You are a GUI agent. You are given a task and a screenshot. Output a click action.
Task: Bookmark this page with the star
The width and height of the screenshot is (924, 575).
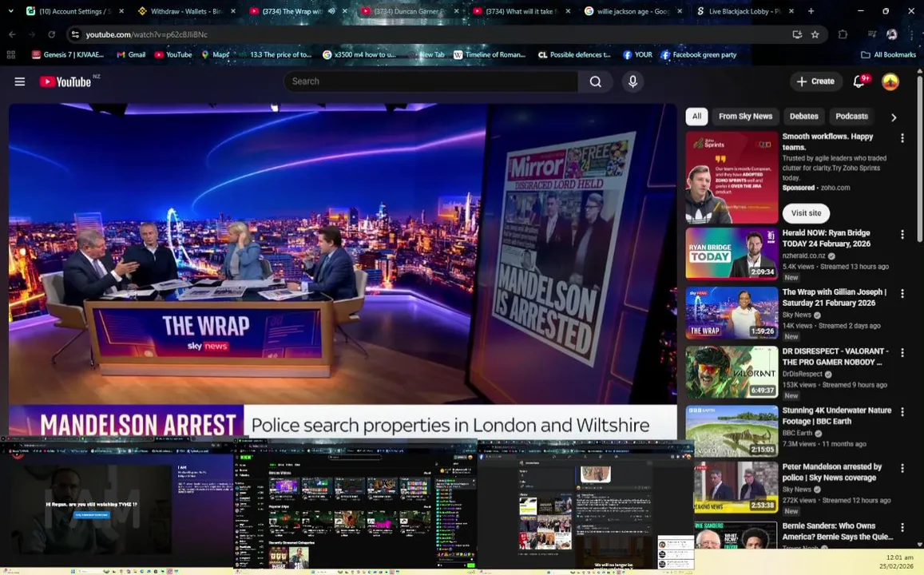click(815, 34)
